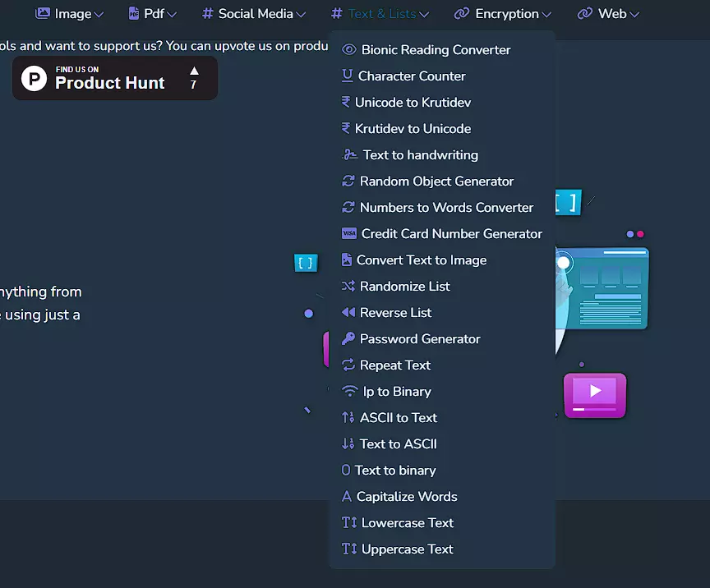Click the eye icon beside Bionic Reading Converter
Viewport: 710px width, 588px height.
[348, 50]
